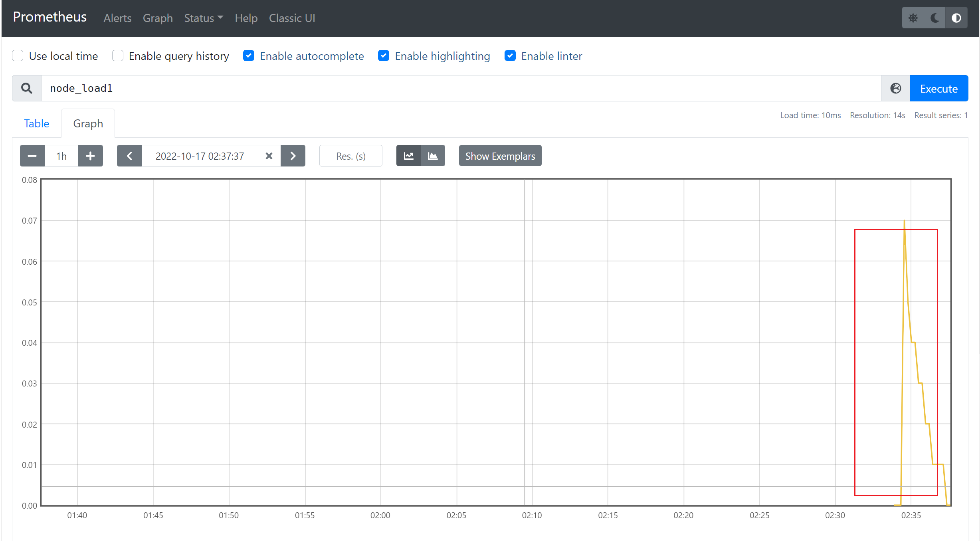Click the Execute button
The image size is (980, 541).
tap(939, 88)
